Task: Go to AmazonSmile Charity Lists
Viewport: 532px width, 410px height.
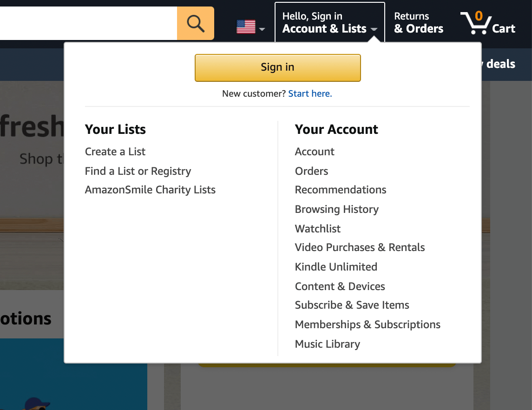Action: (150, 190)
